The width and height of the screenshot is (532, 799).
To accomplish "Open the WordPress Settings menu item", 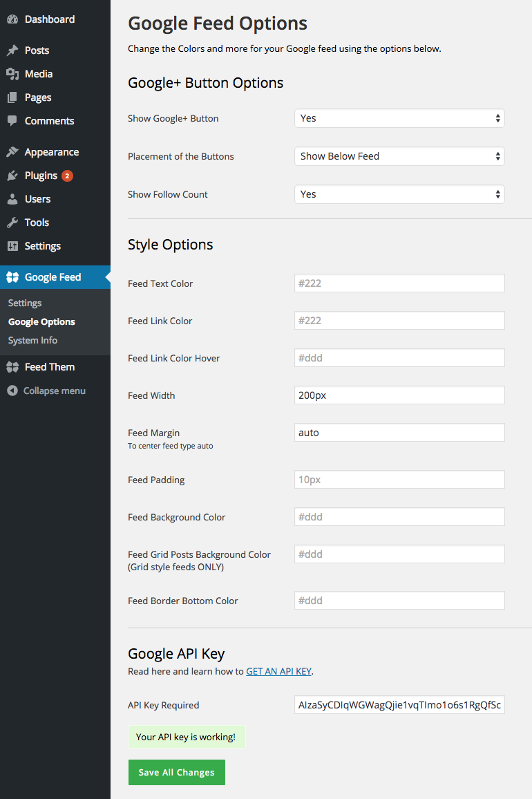I will click(x=55, y=246).
